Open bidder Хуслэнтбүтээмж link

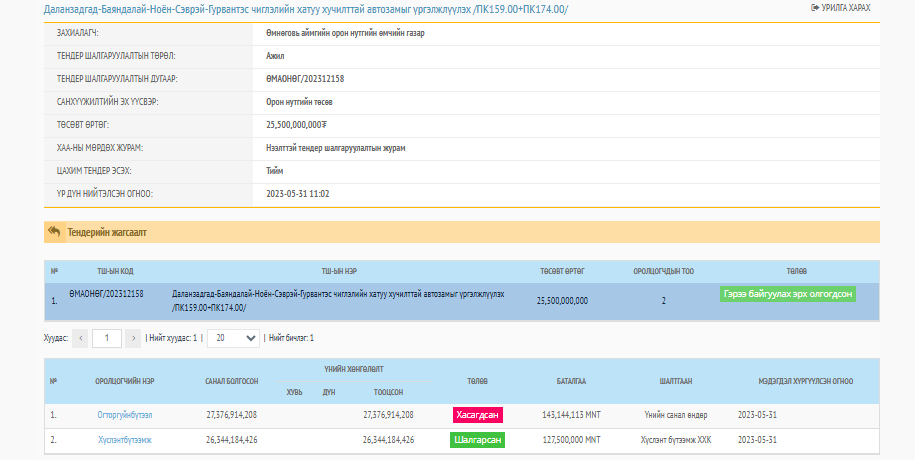click(x=124, y=439)
